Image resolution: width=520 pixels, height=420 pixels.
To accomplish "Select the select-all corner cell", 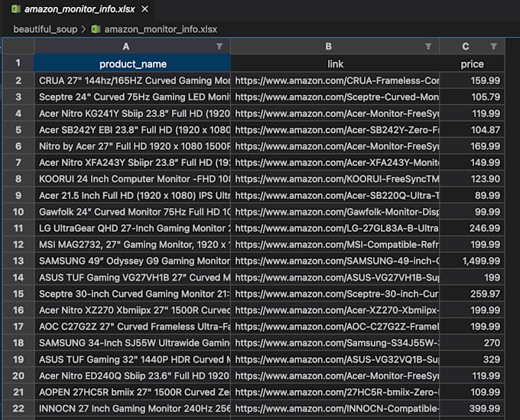I will click(18, 47).
